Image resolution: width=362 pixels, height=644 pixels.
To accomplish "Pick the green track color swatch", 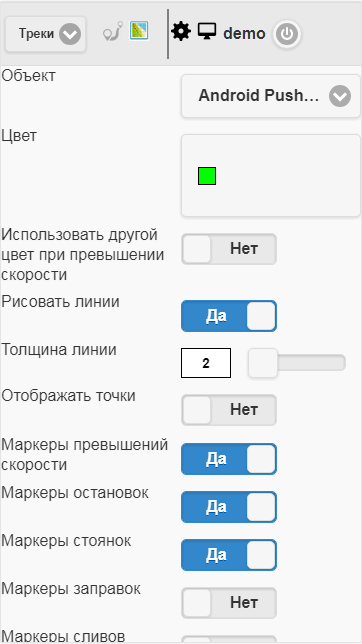I will tap(207, 176).
